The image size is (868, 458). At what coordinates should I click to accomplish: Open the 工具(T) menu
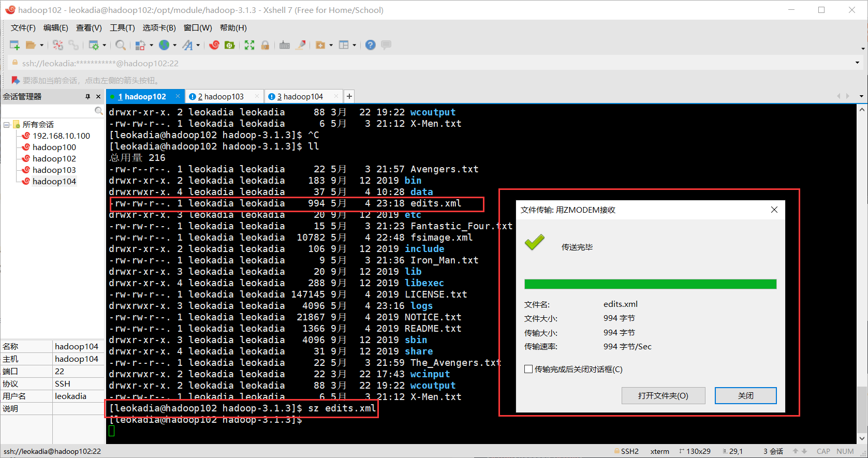pyautogui.click(x=122, y=28)
